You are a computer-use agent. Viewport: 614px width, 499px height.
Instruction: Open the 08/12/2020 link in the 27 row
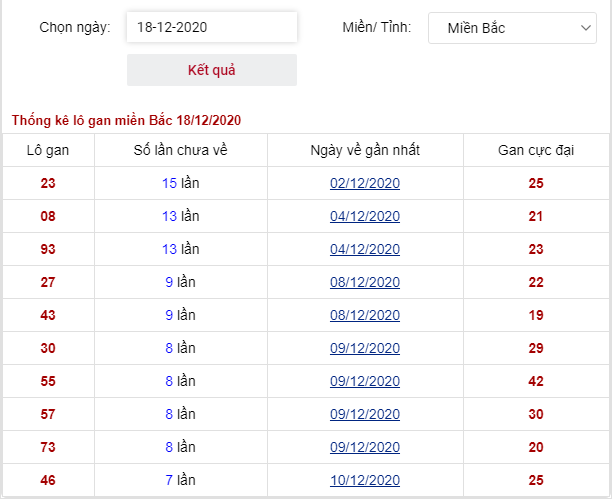click(365, 282)
